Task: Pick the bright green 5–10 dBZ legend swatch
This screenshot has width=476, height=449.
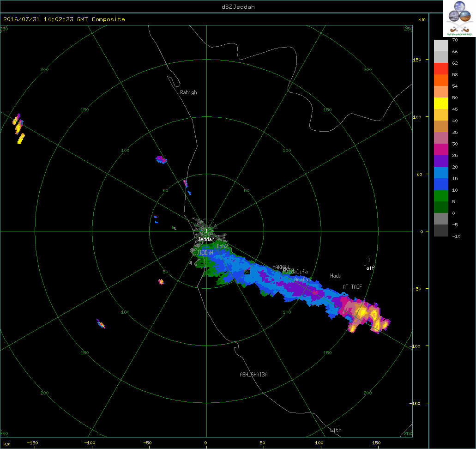Action: coord(441,196)
